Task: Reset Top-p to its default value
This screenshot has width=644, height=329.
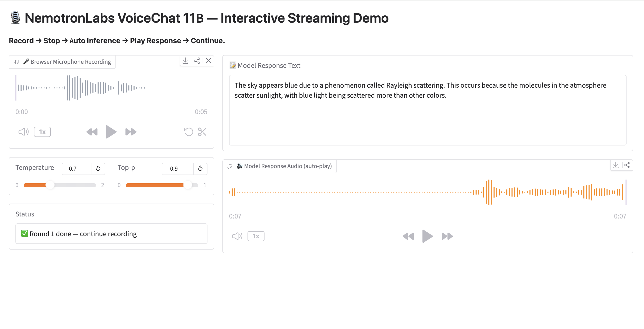Action: click(x=200, y=169)
